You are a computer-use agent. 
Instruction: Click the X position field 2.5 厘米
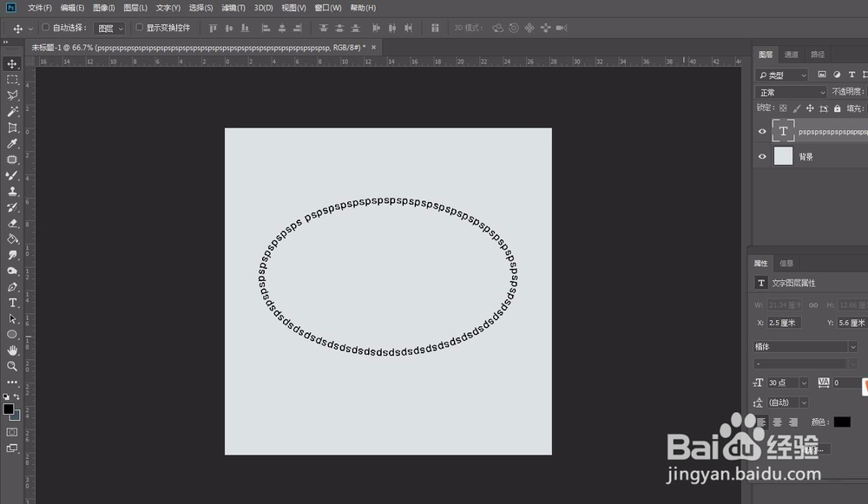[784, 323]
